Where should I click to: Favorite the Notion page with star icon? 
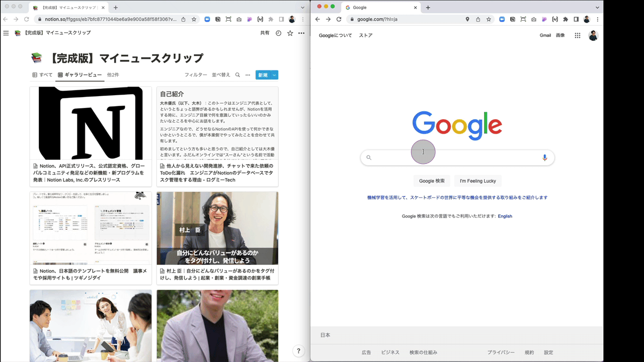point(290,33)
